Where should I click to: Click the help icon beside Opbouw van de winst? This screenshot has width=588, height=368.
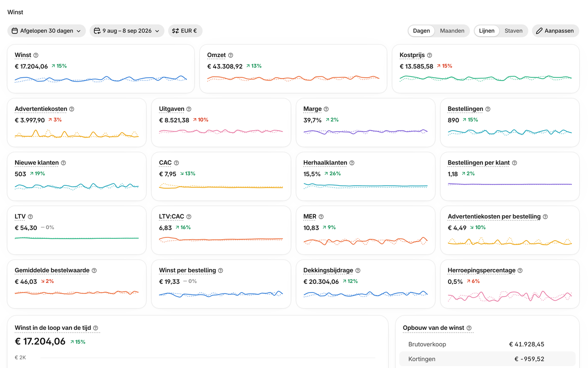coord(469,328)
